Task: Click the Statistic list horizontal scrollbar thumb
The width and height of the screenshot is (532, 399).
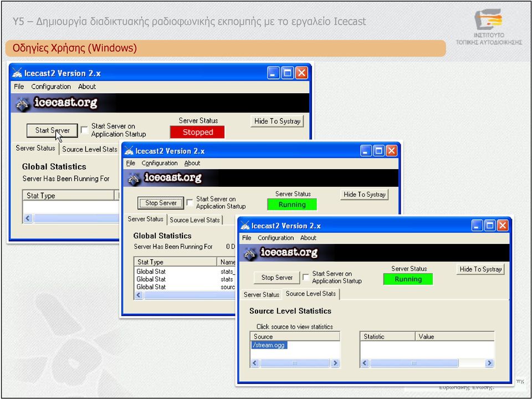Action: (415, 363)
